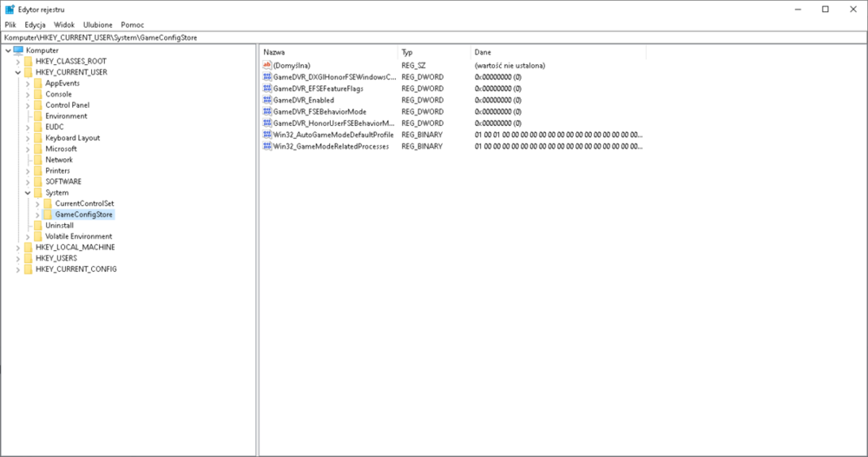Image resolution: width=868 pixels, height=457 pixels.
Task: Select the Printers tree key
Action: pos(57,171)
